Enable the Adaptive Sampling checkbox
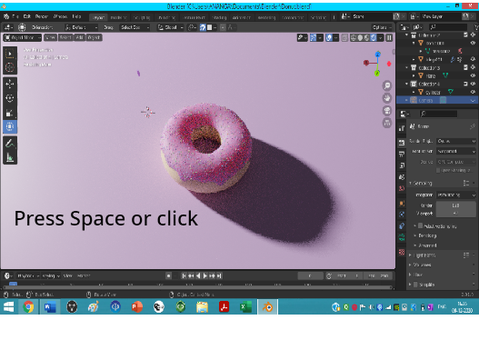 [420, 226]
